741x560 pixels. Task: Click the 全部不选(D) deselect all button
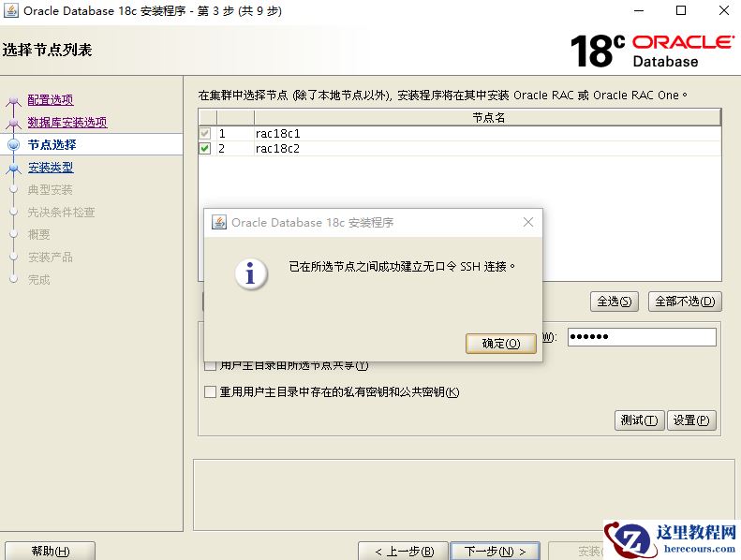pyautogui.click(x=685, y=302)
